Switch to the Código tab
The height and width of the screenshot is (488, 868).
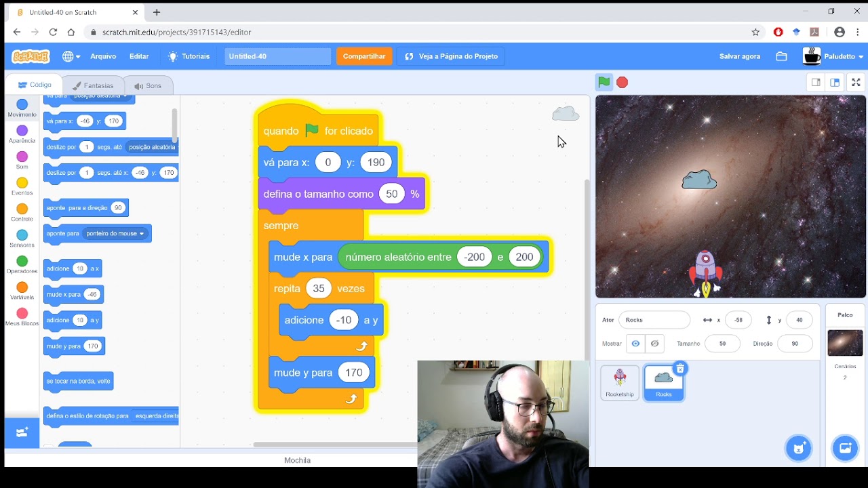click(35, 85)
